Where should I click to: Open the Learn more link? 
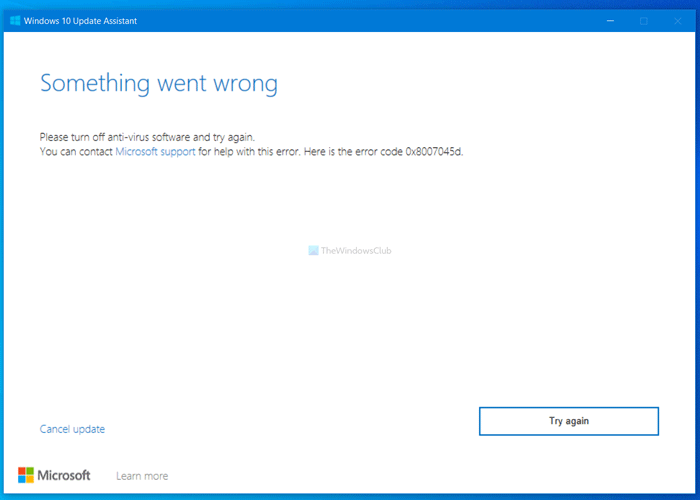(x=142, y=476)
